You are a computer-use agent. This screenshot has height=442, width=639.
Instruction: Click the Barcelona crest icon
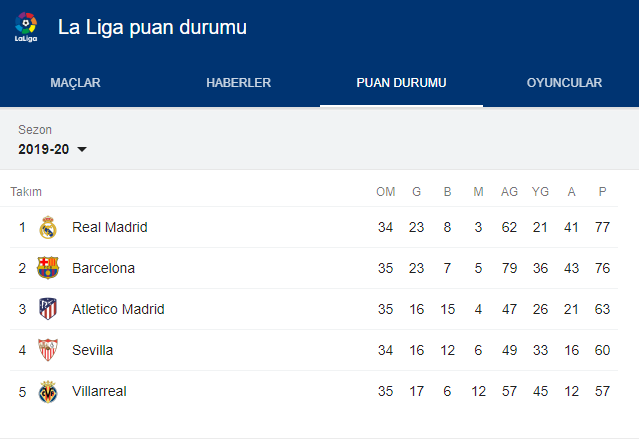pyautogui.click(x=48, y=268)
